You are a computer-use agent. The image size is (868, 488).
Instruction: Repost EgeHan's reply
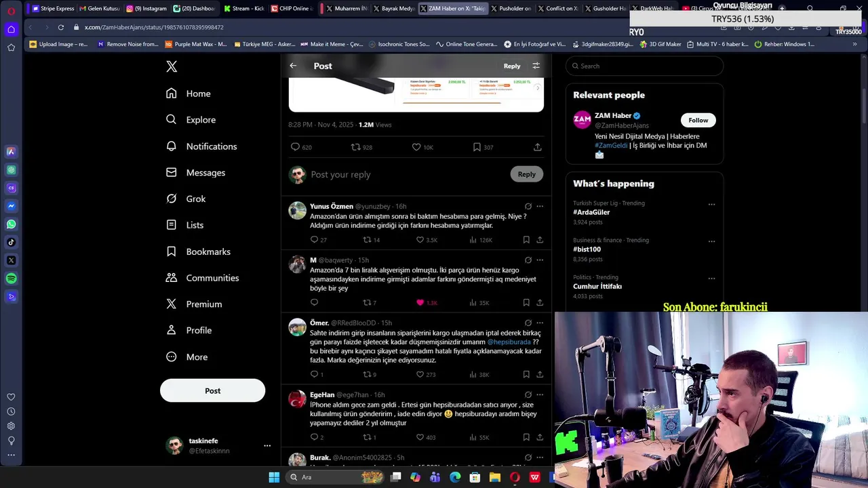tap(367, 437)
